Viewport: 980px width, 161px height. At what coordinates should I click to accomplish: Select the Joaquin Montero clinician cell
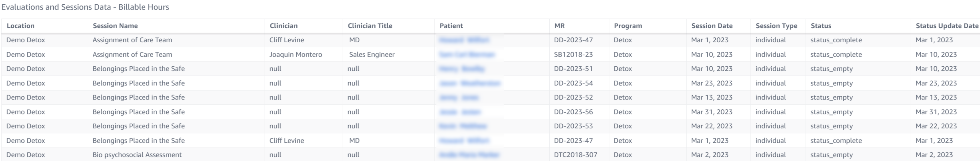[296, 55]
